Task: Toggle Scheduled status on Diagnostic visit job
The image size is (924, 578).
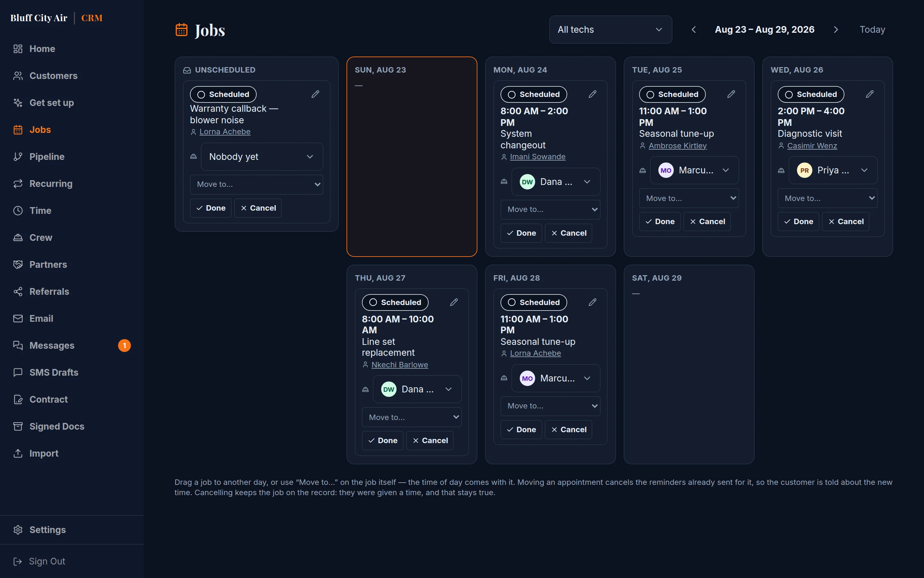Action: [x=811, y=94]
